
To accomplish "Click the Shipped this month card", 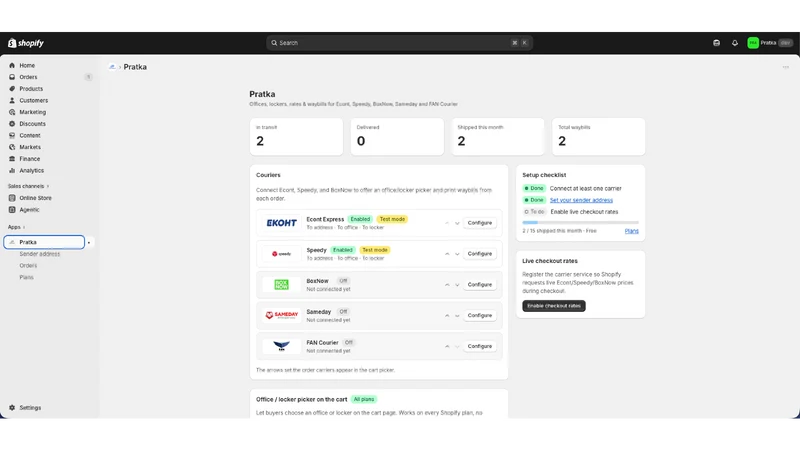I will click(x=498, y=137).
